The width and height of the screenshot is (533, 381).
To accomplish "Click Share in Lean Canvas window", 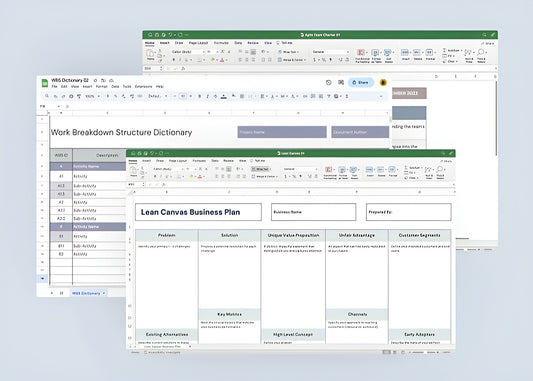I will (446, 161).
